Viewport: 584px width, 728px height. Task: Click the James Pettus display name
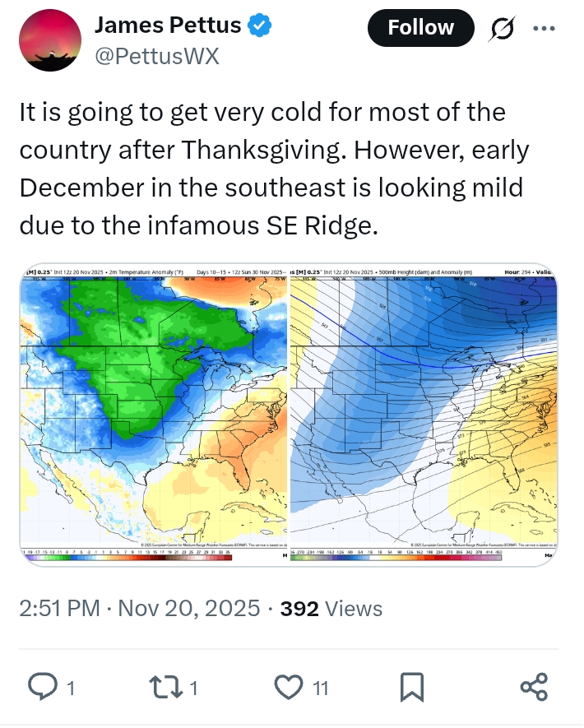point(168,26)
